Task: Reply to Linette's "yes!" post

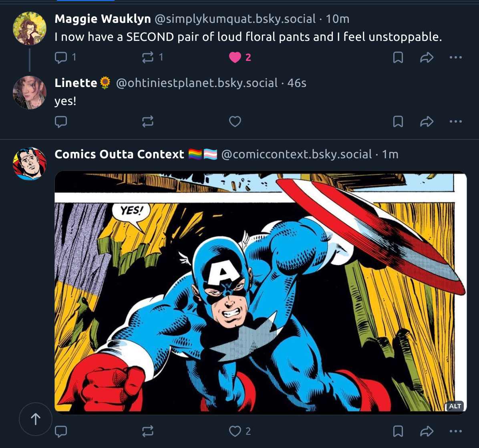Action: coord(60,121)
